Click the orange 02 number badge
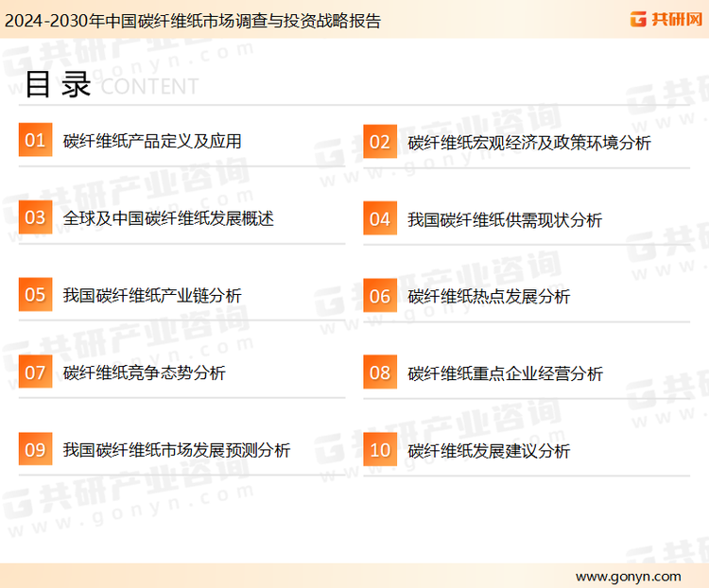709x588 pixels. coord(380,142)
